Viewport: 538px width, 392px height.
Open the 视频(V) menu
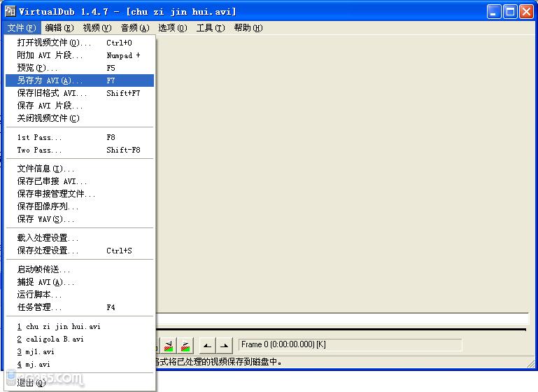(97, 28)
